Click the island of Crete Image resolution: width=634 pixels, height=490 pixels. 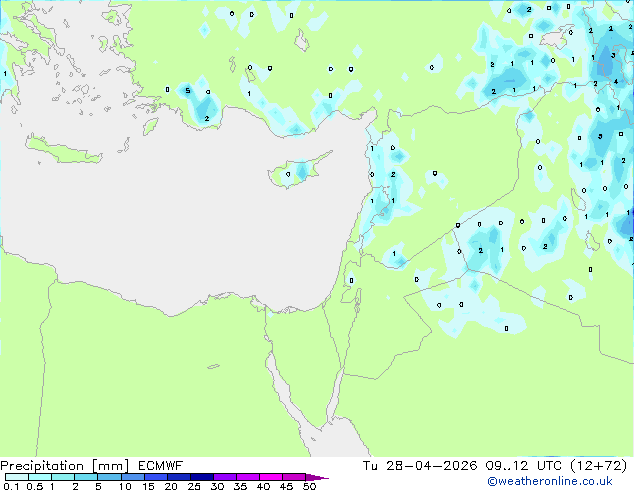[x=63, y=150]
